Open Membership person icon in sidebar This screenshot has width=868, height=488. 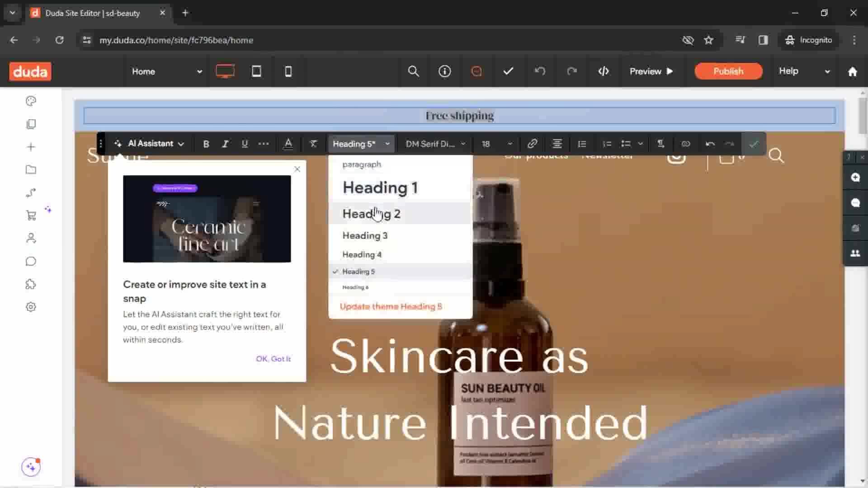point(31,238)
